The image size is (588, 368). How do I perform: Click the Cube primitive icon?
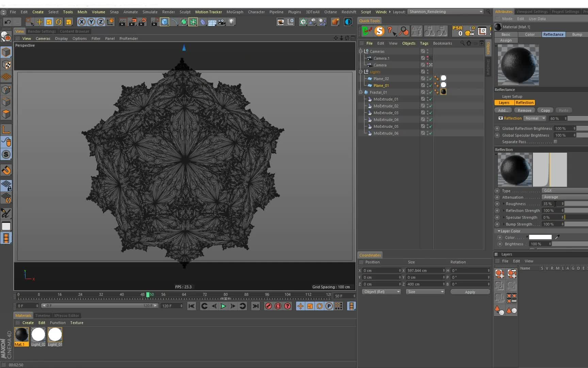coord(164,22)
